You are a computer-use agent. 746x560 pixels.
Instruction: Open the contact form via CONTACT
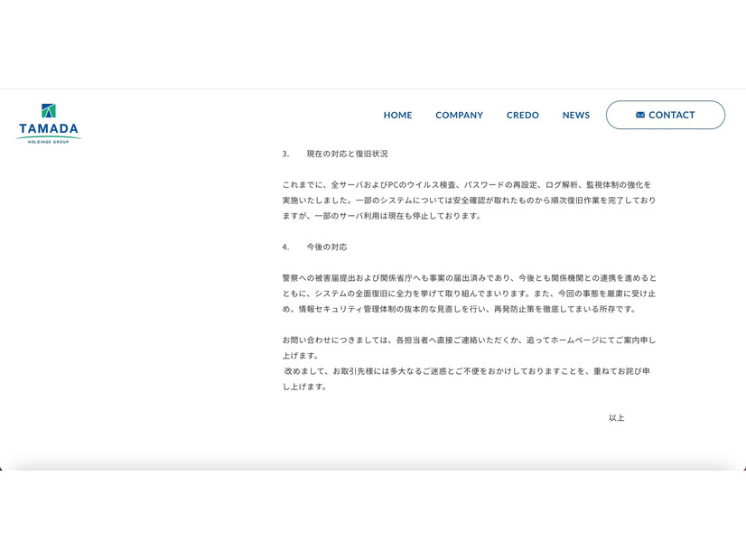[x=666, y=115]
